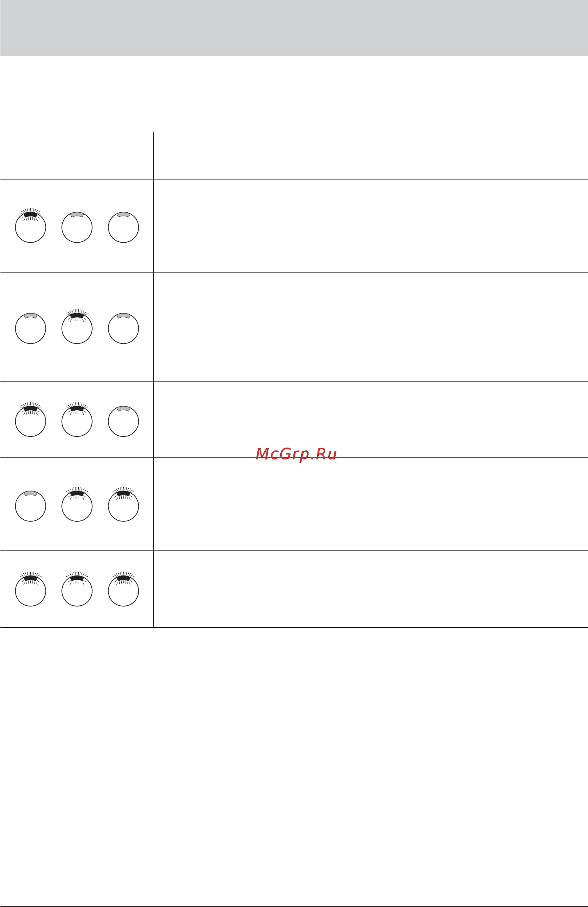
Task: Click the gray header banner at the page top
Action: pyautogui.click(x=294, y=28)
